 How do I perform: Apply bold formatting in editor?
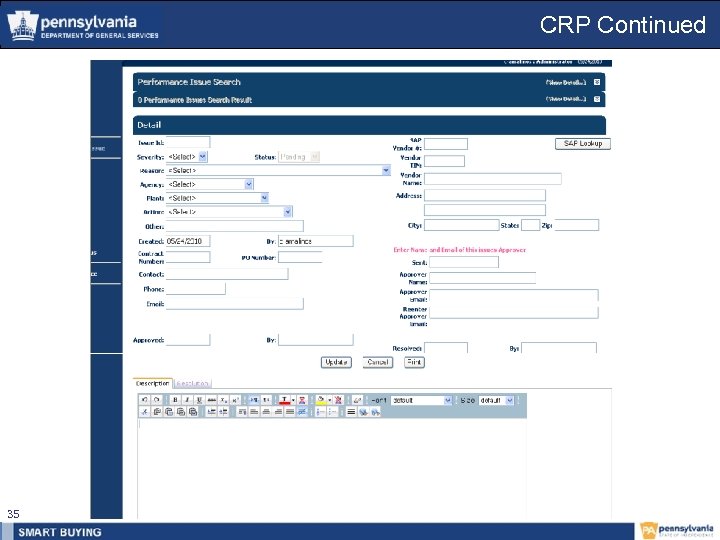click(175, 400)
